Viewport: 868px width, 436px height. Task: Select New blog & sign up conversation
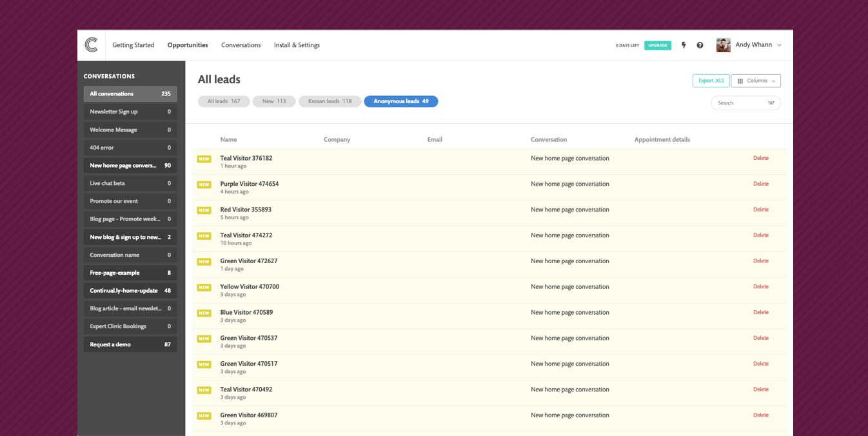coord(130,237)
